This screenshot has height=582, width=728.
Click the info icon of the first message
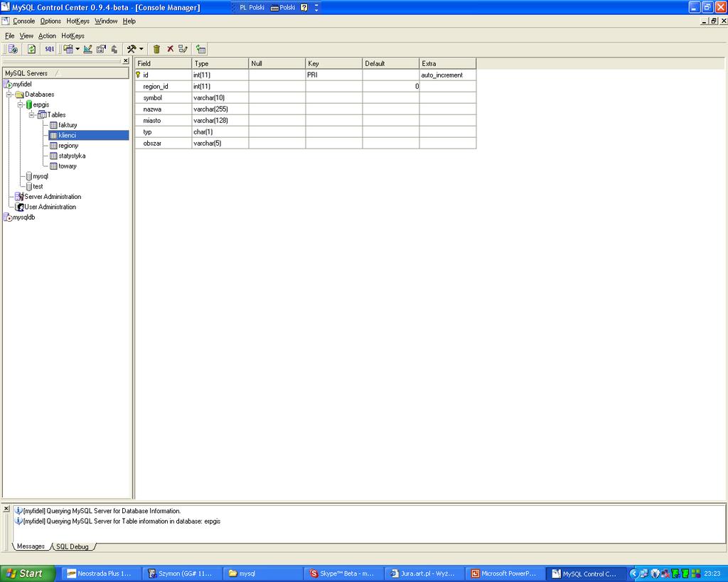pyautogui.click(x=18, y=510)
